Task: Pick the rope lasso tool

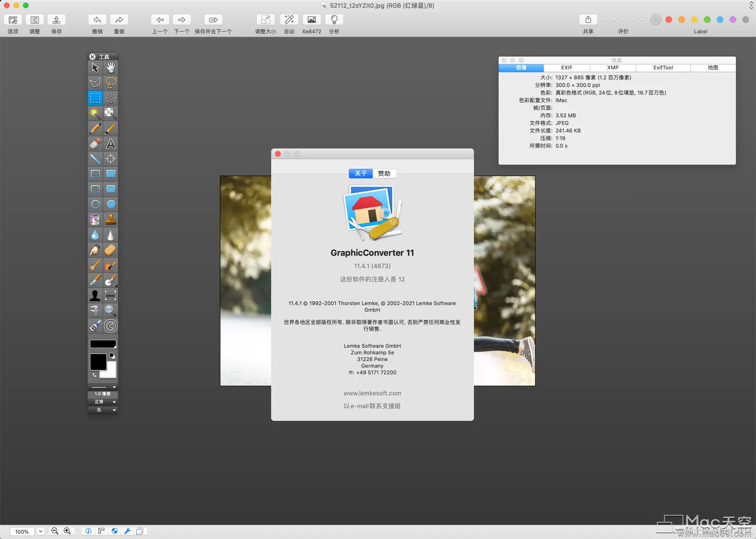Action: click(x=111, y=83)
